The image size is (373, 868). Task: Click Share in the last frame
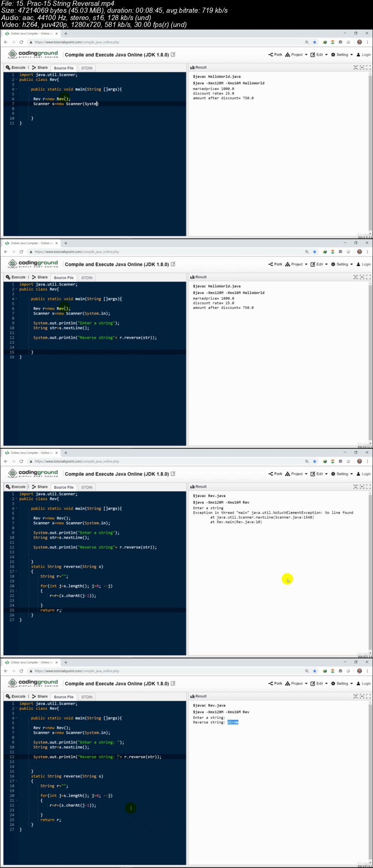click(40, 696)
